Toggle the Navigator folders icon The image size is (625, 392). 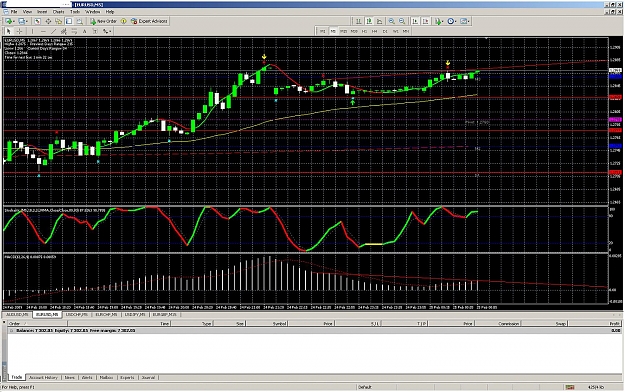59,21
